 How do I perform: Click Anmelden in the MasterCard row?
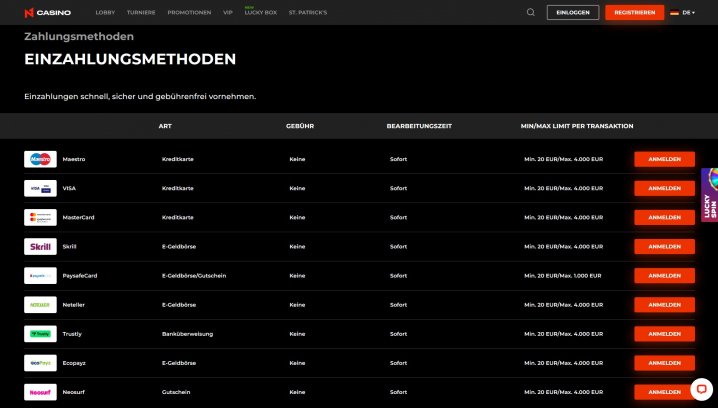pos(664,218)
